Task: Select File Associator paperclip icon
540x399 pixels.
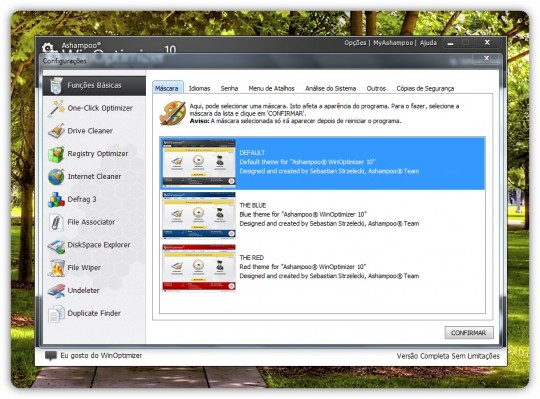Action: (56, 222)
